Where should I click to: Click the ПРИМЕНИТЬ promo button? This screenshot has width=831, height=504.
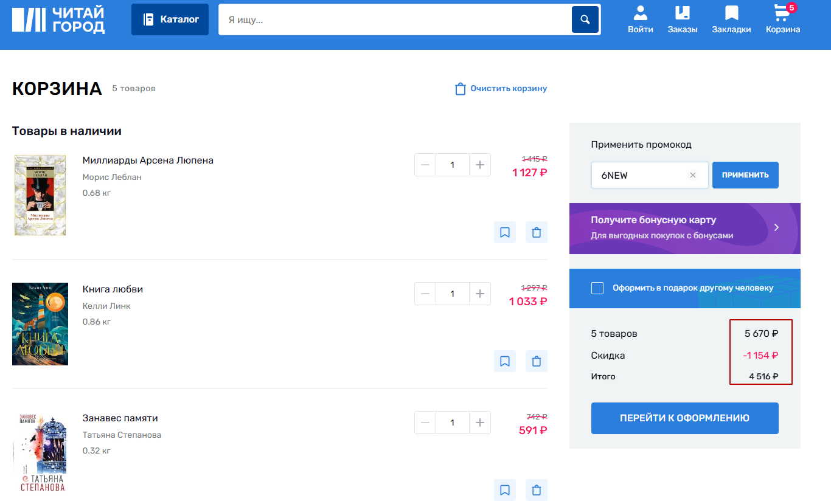[x=745, y=175]
